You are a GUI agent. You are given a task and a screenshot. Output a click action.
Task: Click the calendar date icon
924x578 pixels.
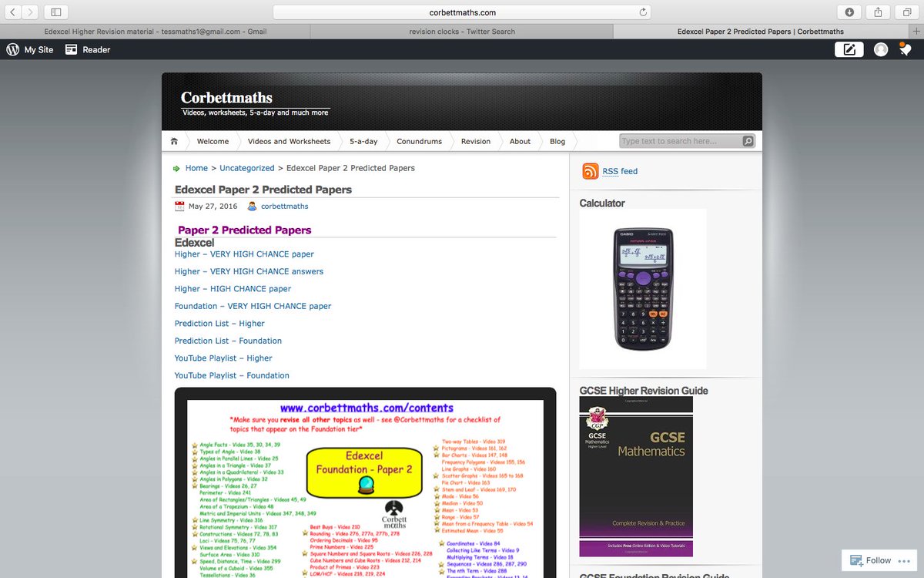pyautogui.click(x=179, y=207)
